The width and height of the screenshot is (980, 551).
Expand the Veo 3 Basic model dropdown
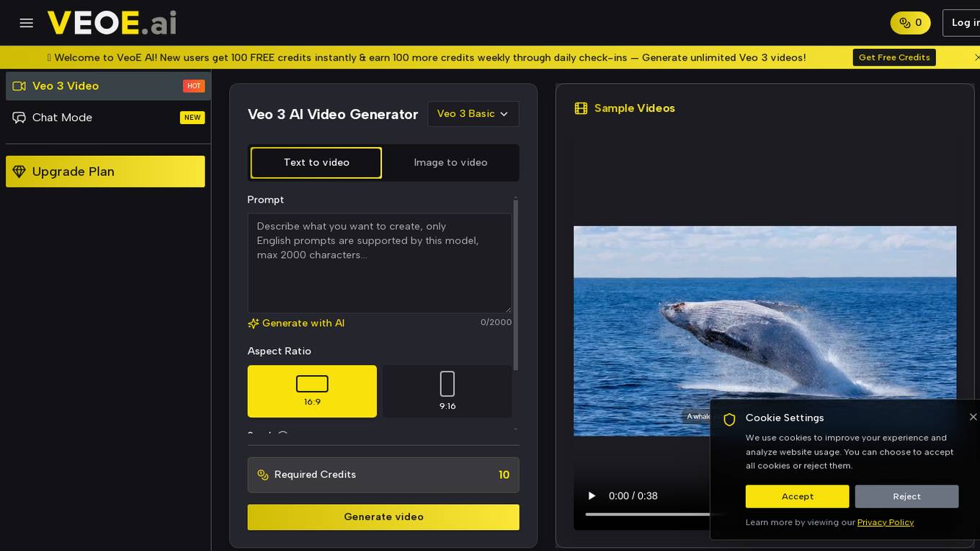pos(473,114)
